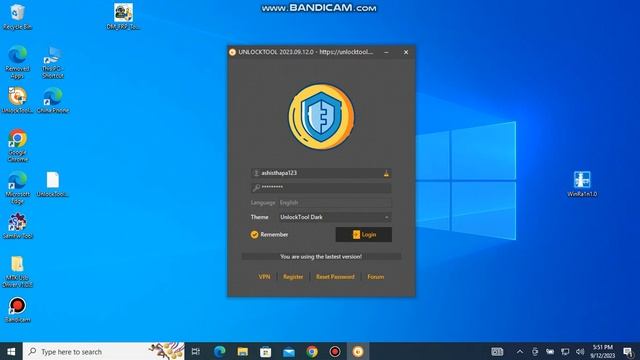Open the DM_FRP Tool desktop icon
Viewport: 640px width, 360px height.
[123, 16]
